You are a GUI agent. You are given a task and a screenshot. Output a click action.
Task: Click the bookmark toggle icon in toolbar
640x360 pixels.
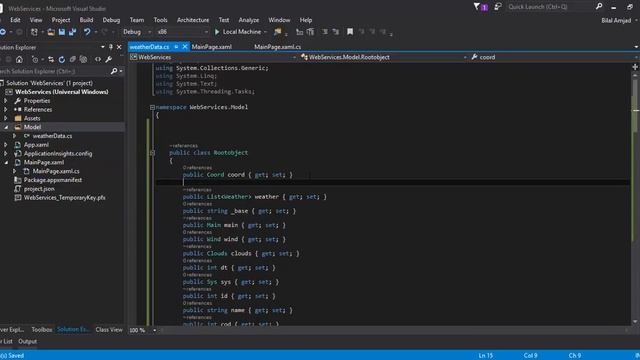pos(350,32)
